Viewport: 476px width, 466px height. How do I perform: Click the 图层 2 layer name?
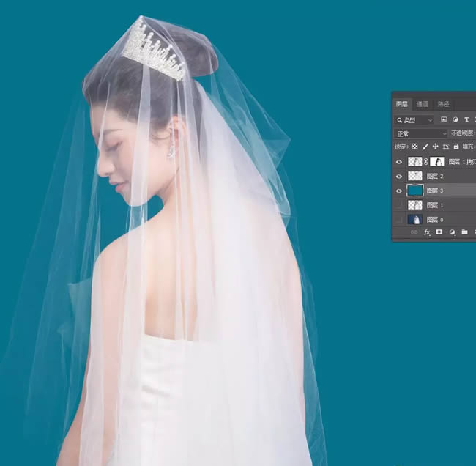pos(435,176)
